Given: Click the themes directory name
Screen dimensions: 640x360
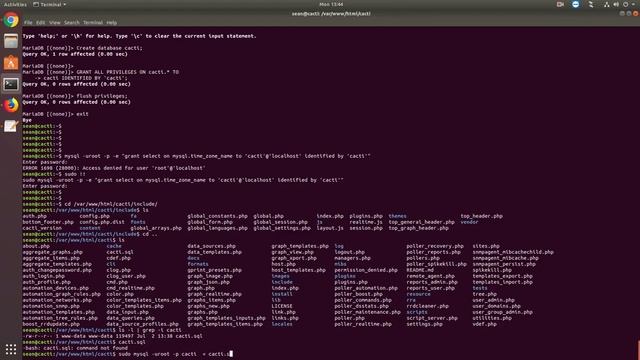Looking at the screenshot, I should click(x=398, y=216).
